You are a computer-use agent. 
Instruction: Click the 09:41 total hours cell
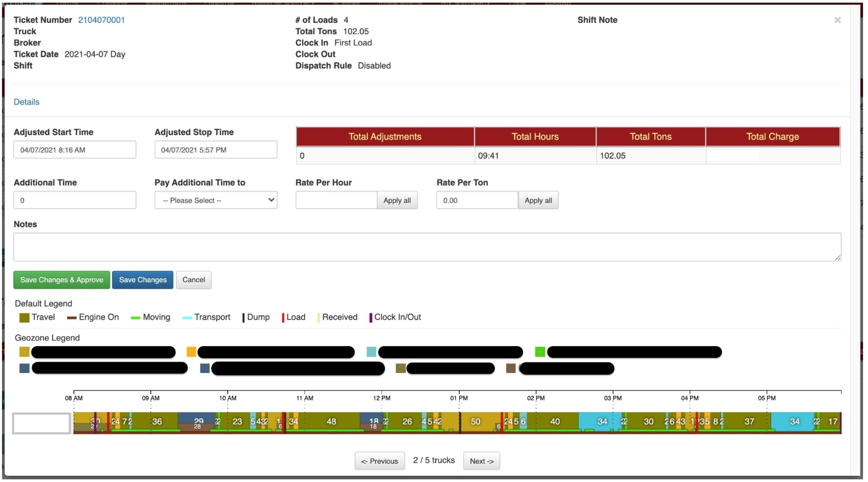pos(535,156)
